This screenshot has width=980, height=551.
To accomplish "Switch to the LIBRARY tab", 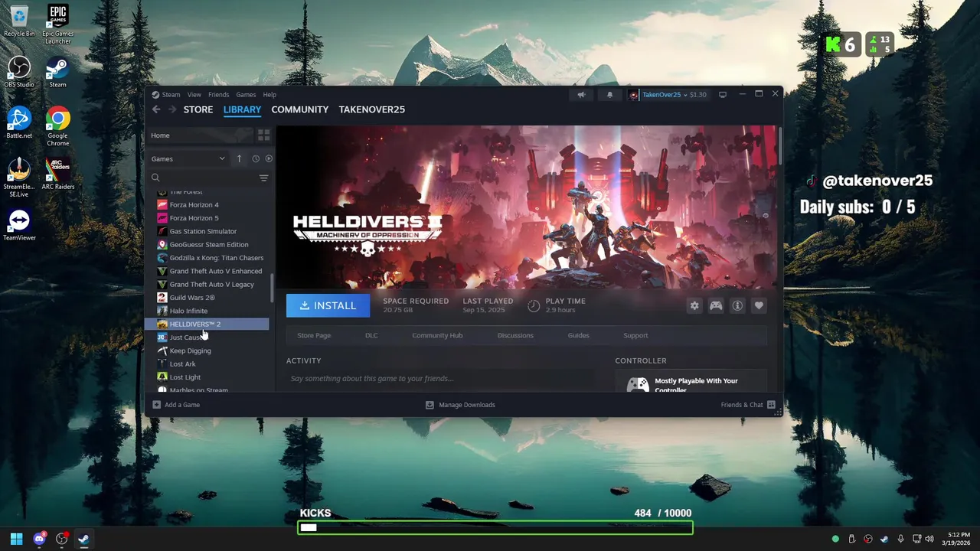I will click(242, 109).
